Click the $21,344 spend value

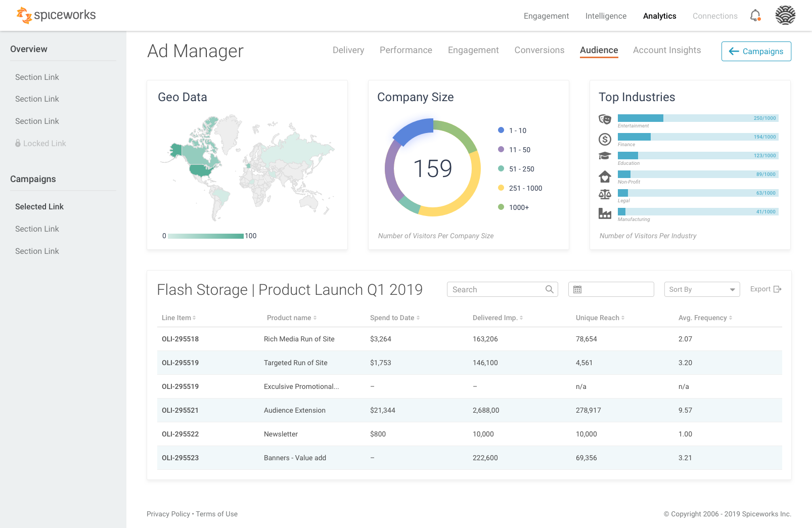(x=383, y=410)
